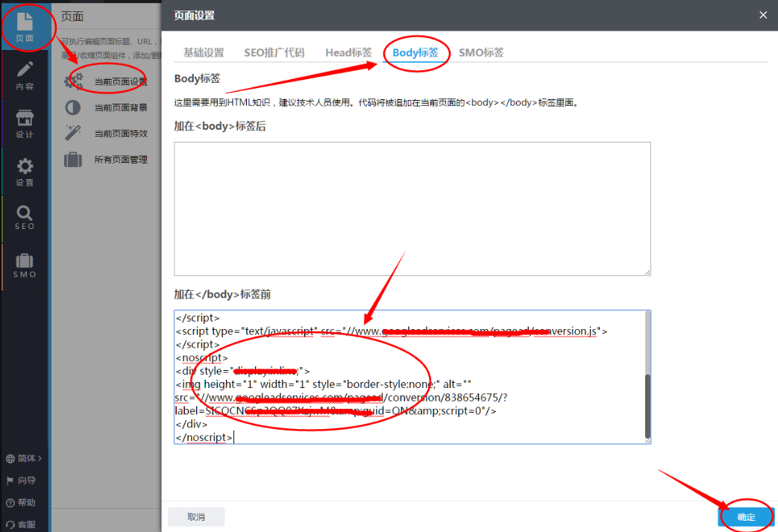Open 所有页面管理 page management item
The height and width of the screenshot is (532, 778).
[119, 159]
